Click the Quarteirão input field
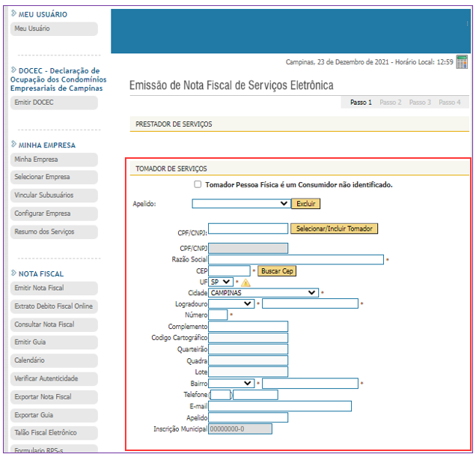The width and height of the screenshot is (476, 457). point(248,349)
